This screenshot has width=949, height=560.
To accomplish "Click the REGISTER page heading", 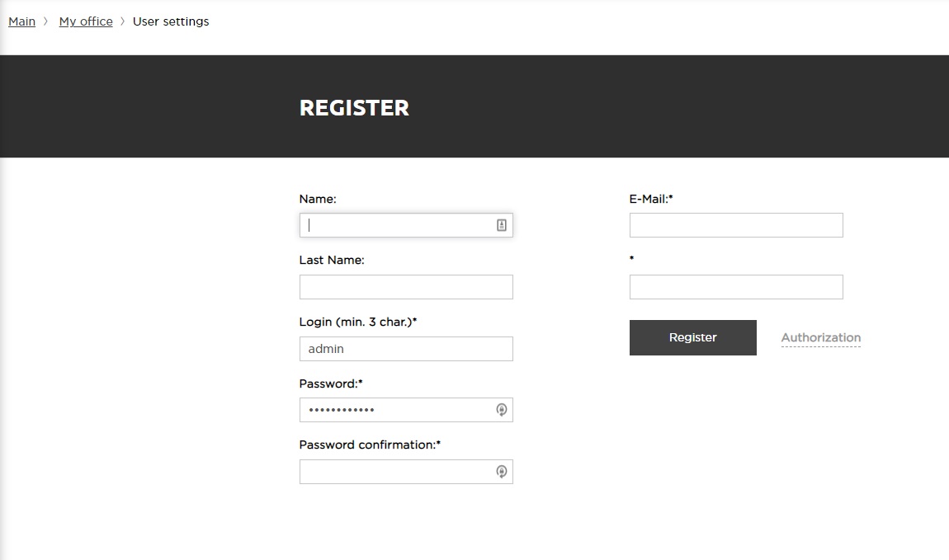I will pos(354,108).
